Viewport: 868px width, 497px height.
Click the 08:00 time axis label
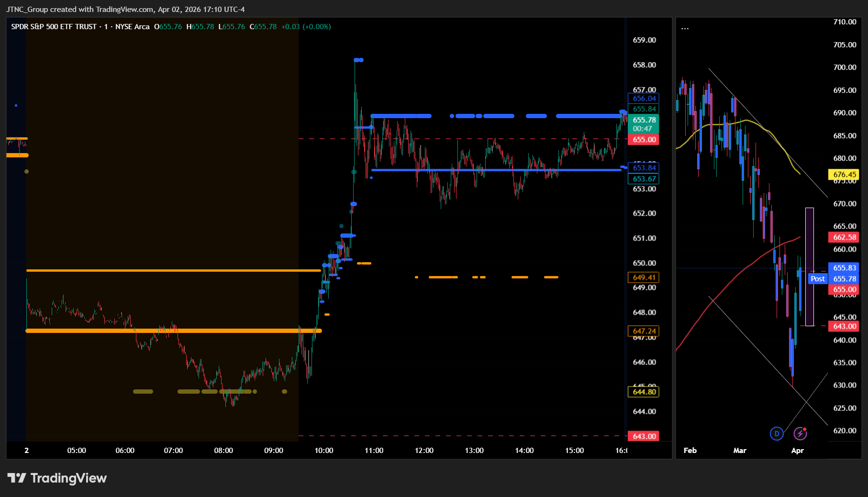(223, 451)
